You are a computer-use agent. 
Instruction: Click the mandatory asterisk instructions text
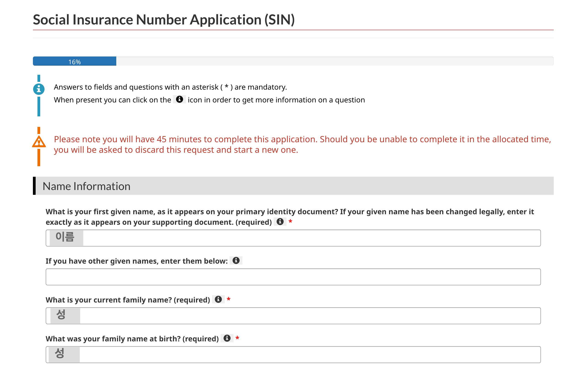(170, 87)
